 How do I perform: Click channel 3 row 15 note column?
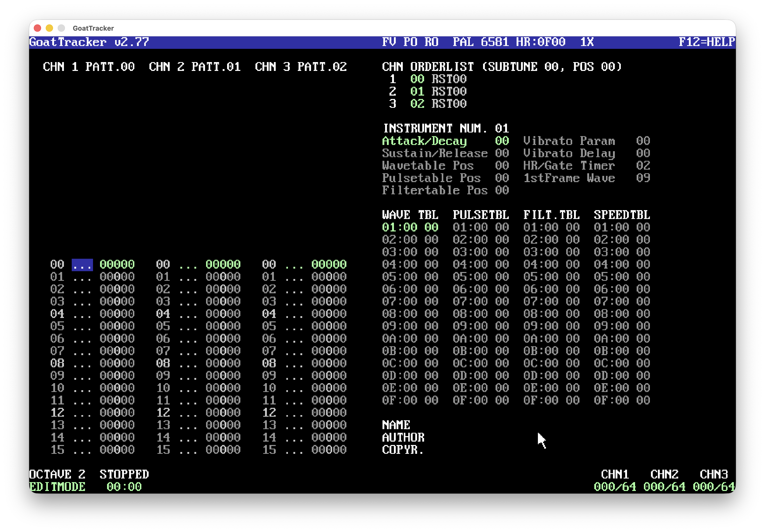coord(294,450)
